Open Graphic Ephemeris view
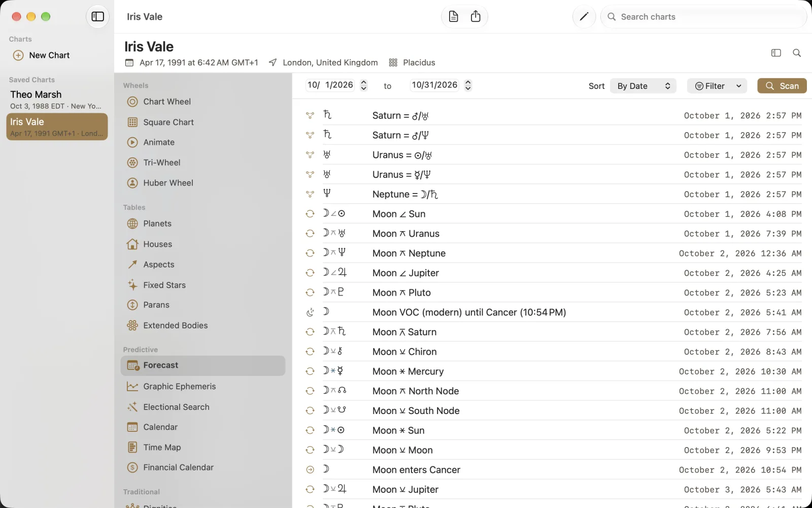This screenshot has width=812, height=508. point(203,386)
